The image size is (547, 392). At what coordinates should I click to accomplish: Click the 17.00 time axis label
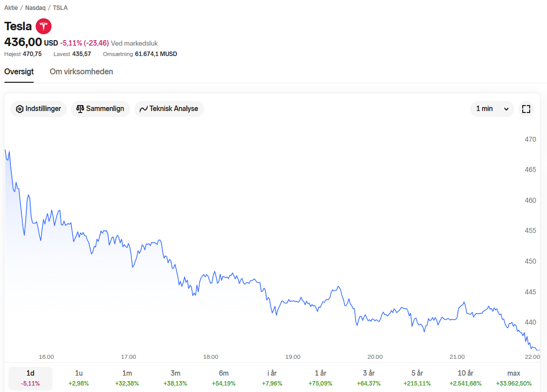[x=128, y=357]
